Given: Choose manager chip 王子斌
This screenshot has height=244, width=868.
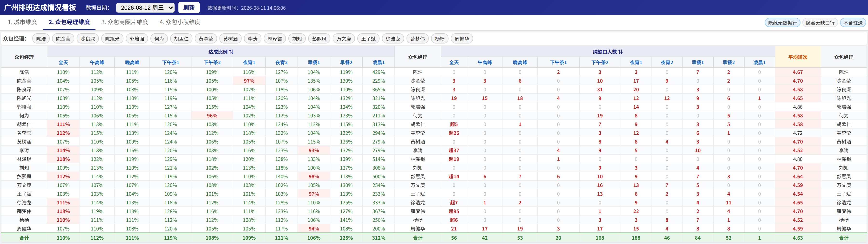Looking at the screenshot, I should tap(368, 39).
